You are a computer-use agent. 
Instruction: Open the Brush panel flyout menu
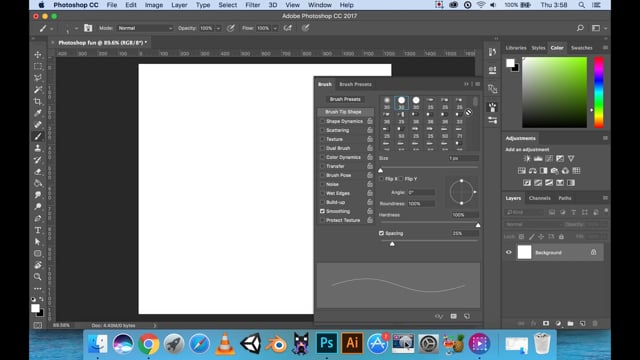coord(478,84)
